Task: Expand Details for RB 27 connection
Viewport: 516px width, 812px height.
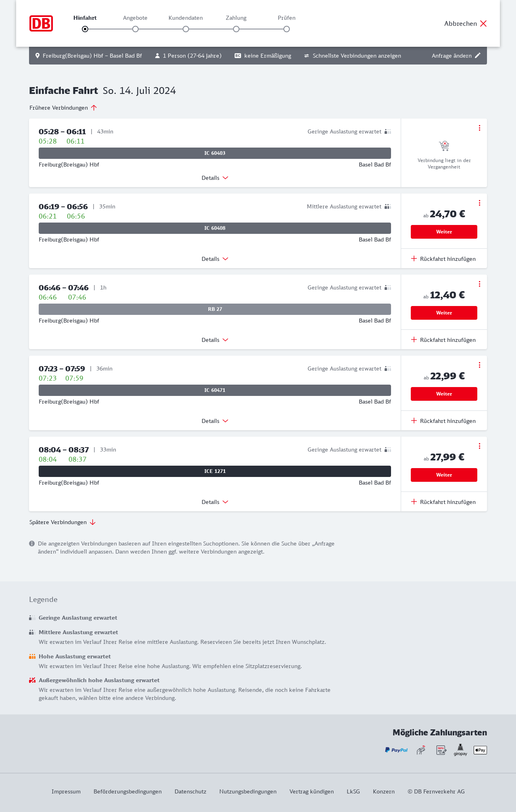Action: pyautogui.click(x=215, y=340)
